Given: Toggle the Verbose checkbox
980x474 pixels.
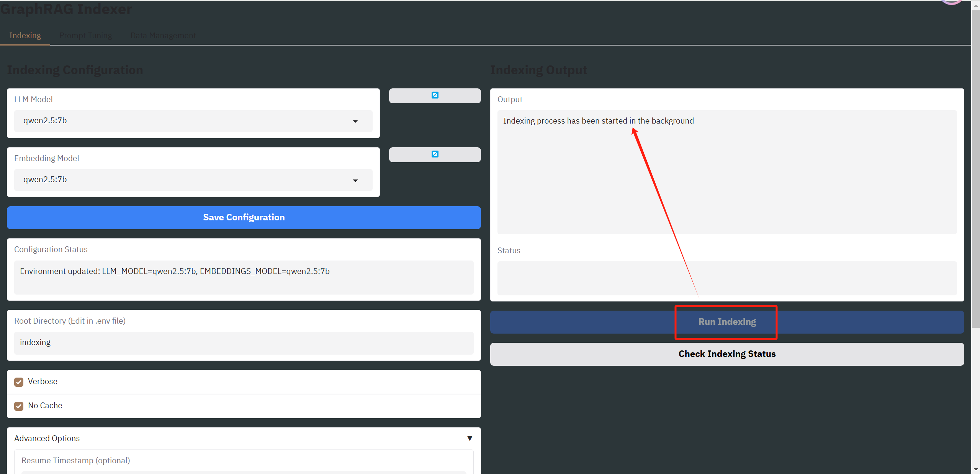Looking at the screenshot, I should (x=19, y=382).
